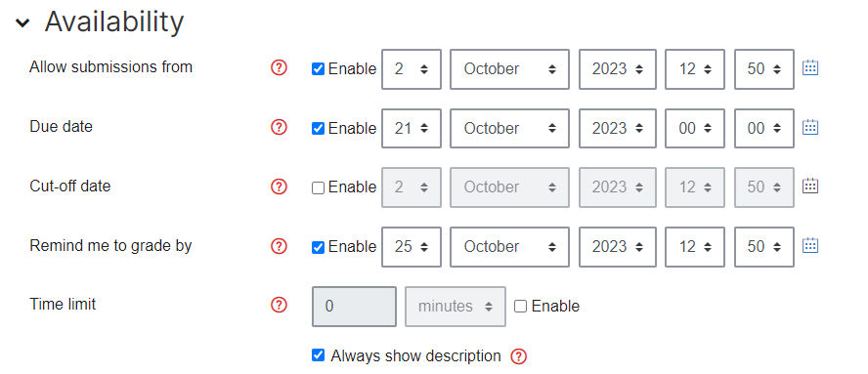The width and height of the screenshot is (868, 374).
Task: Enable the Time limit checkbox
Action: pos(520,307)
